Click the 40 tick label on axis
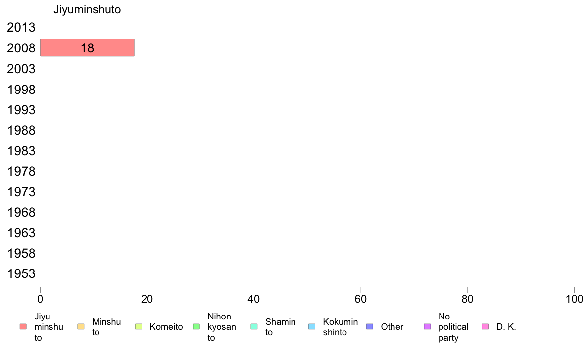The image size is (588, 364). click(254, 299)
